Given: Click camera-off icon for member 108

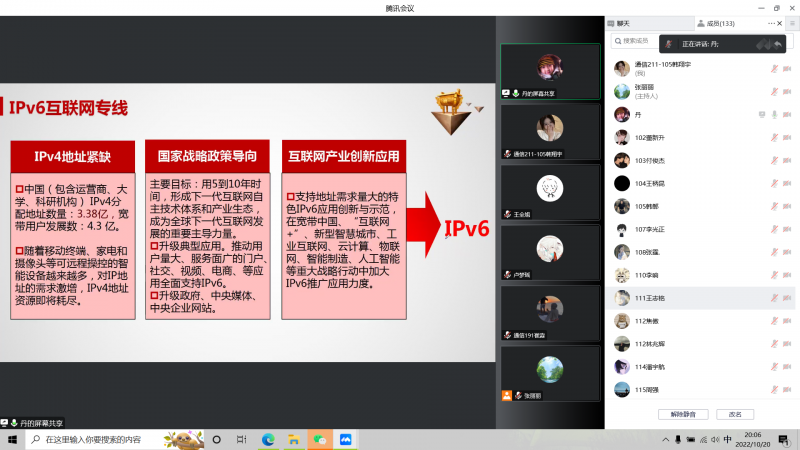Looking at the screenshot, I should point(787,252).
